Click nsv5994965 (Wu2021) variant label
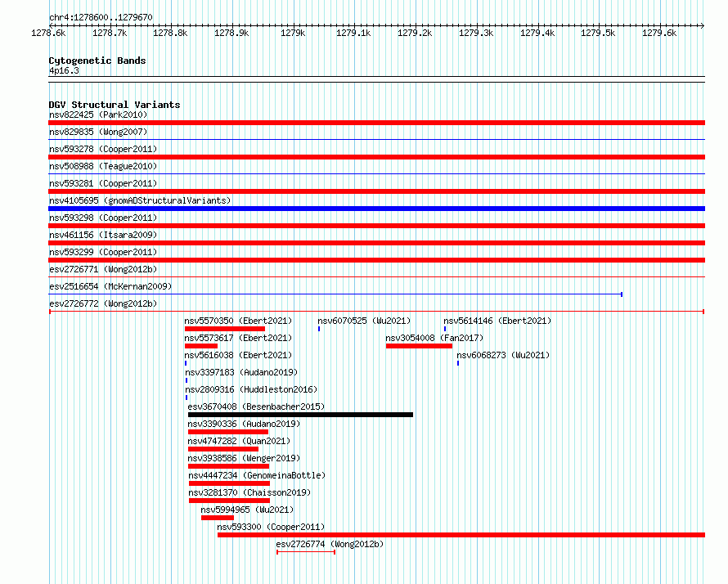728x584 pixels. (x=248, y=510)
